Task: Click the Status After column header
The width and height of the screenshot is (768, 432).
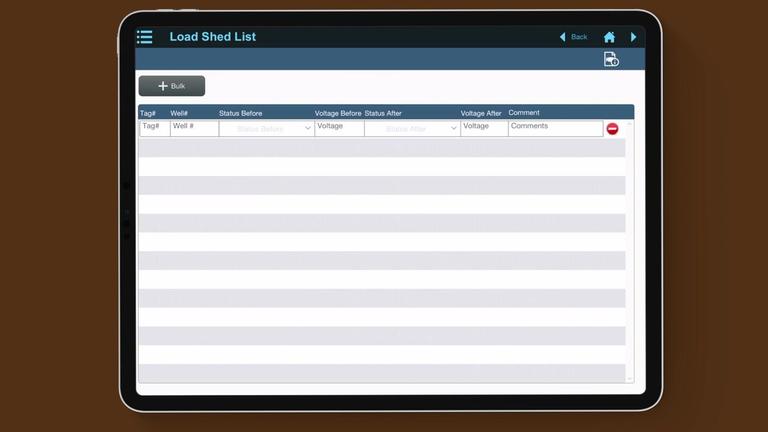Action: click(x=383, y=113)
